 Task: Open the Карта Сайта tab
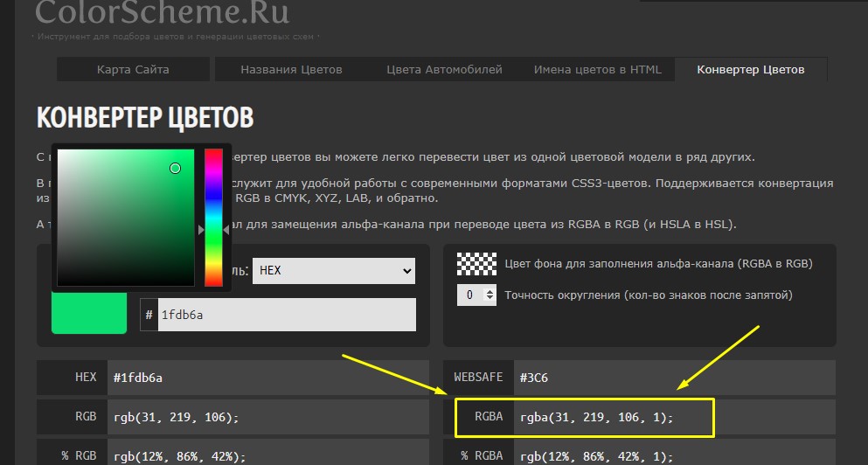(133, 70)
